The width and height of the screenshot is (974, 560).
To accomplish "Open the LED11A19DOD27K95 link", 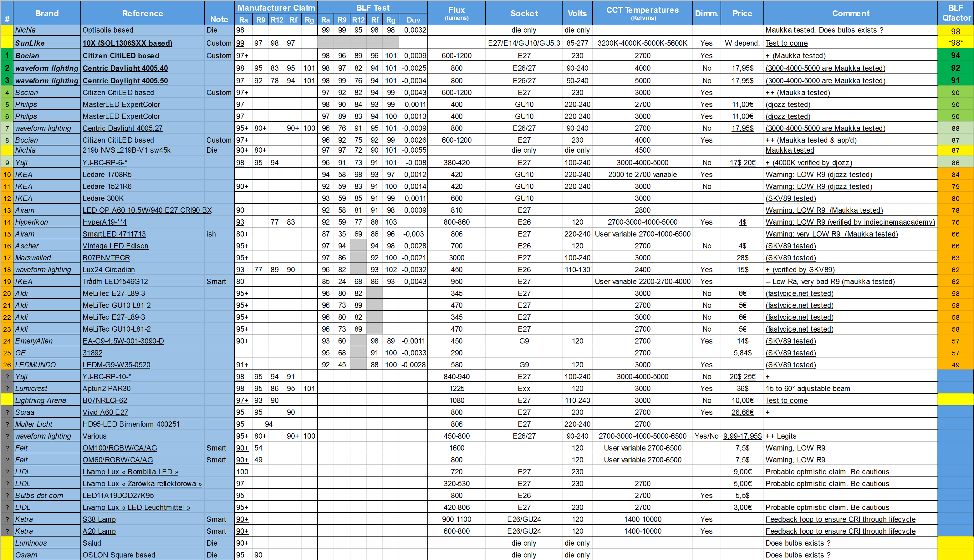I will (x=118, y=495).
